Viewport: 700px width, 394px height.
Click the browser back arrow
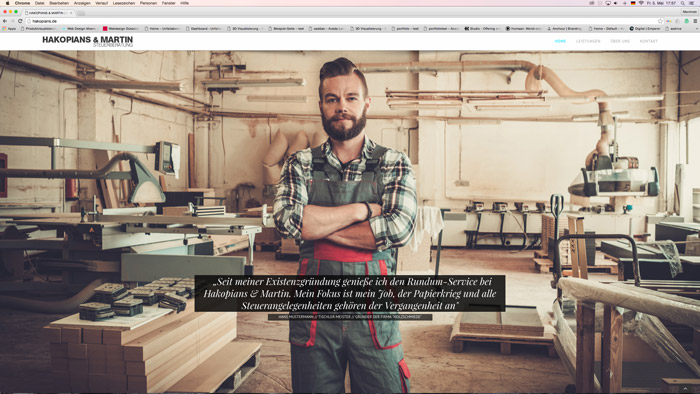click(x=5, y=21)
